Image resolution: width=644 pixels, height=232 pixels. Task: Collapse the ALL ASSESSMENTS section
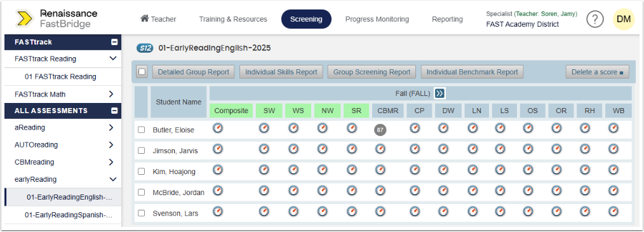click(114, 111)
